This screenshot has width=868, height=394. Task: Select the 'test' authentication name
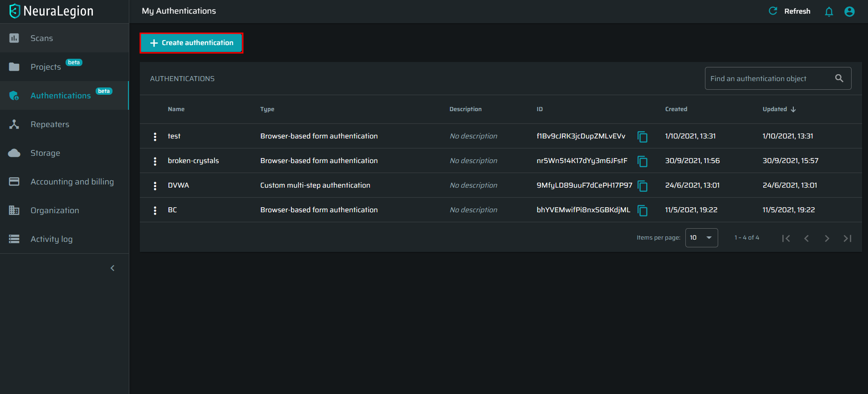click(174, 136)
